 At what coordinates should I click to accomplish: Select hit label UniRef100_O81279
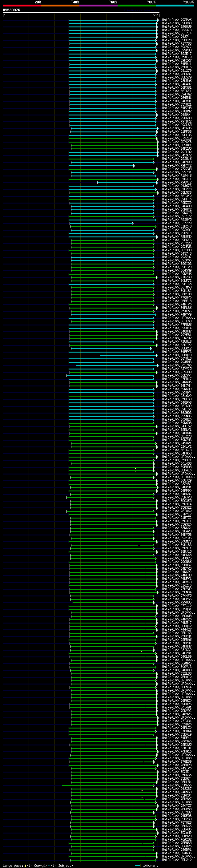click(177, 71)
